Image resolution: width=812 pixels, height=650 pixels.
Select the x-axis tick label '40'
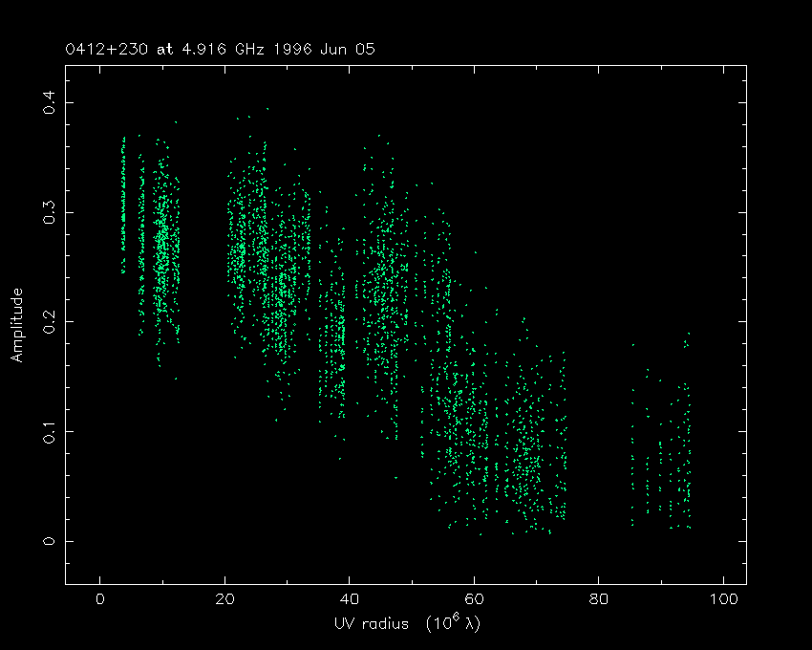[x=349, y=599]
